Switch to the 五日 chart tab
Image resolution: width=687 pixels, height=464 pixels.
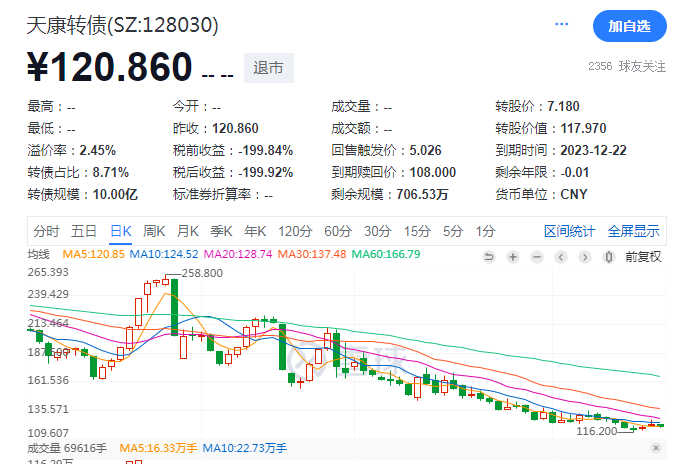pos(84,231)
